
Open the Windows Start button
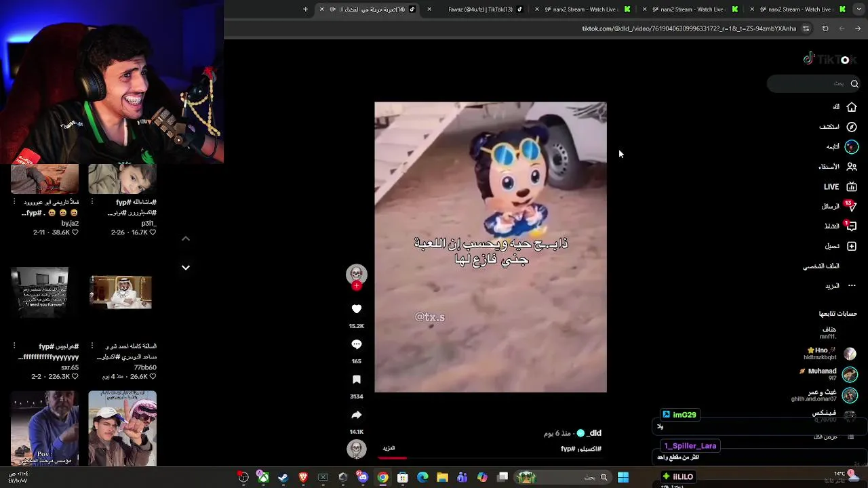click(x=623, y=478)
